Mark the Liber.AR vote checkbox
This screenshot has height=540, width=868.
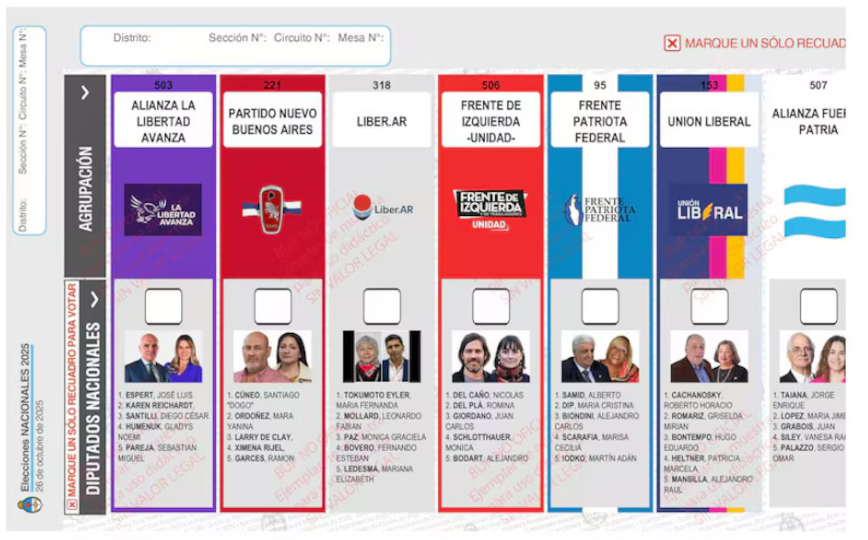pos(381,306)
